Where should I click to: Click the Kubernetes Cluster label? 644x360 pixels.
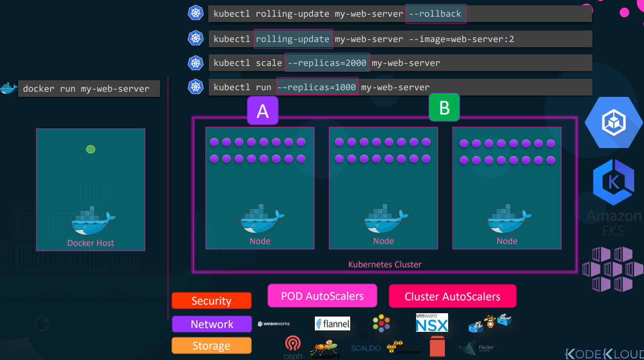pos(385,265)
